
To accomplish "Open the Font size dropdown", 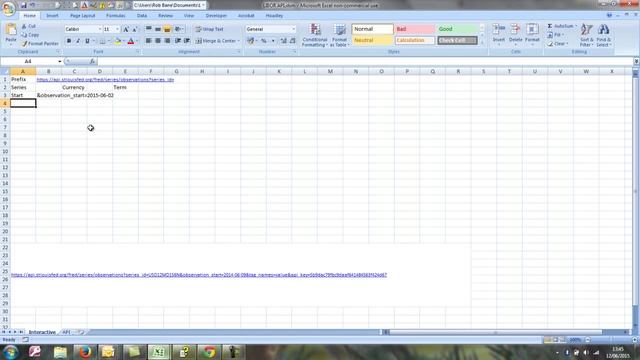I will (118, 29).
